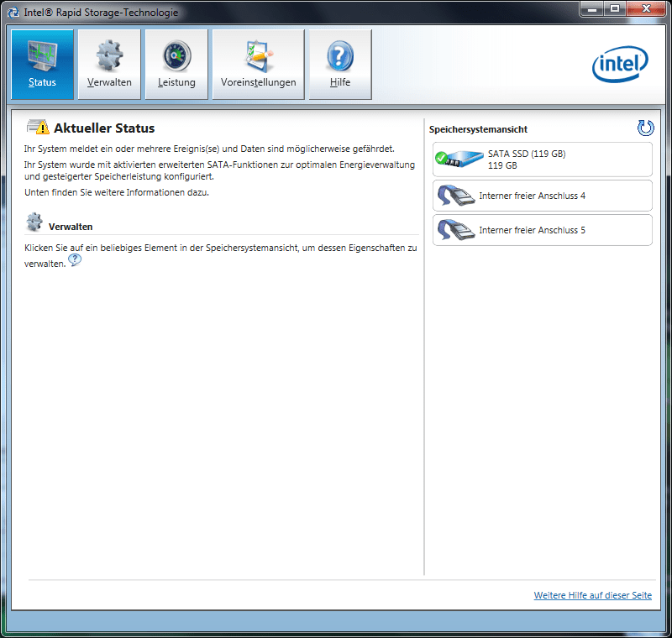Click the refresh icon in Speichersystemansicht

click(645, 128)
